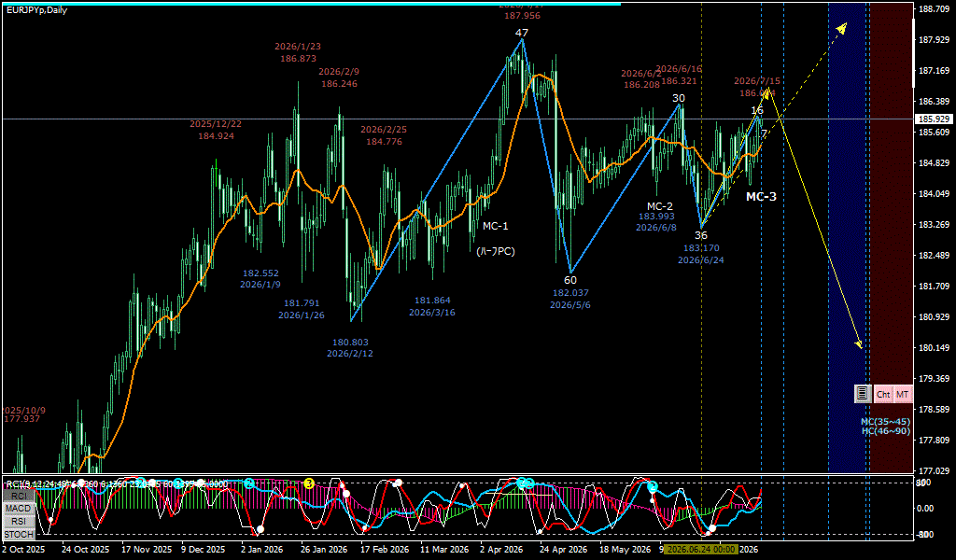Select the 183.170 low price label
Screen dimensions: 956x560
(701, 248)
